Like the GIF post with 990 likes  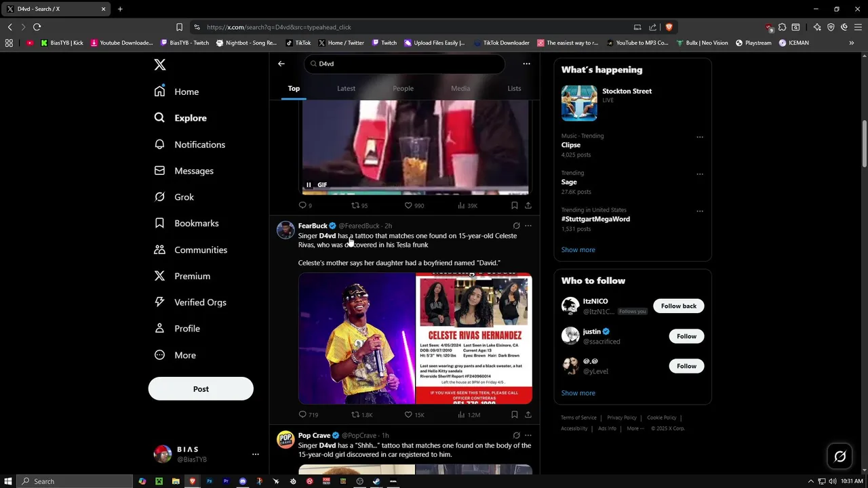coord(414,205)
